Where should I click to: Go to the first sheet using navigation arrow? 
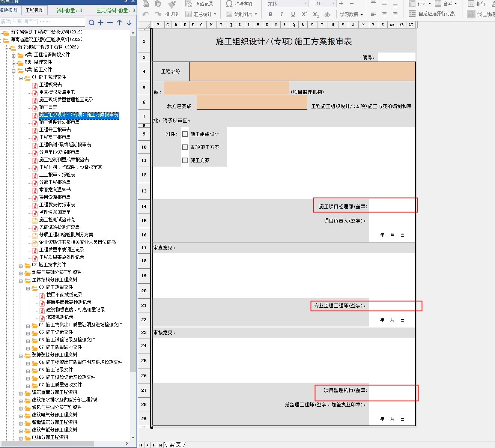point(141,445)
